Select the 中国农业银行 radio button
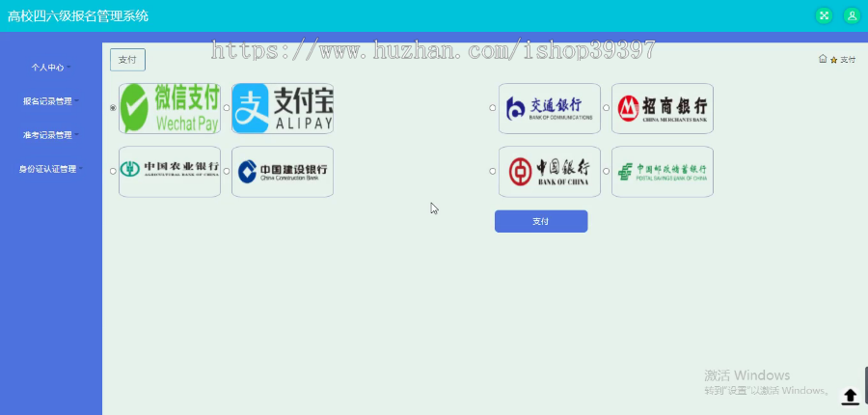 pos(113,171)
